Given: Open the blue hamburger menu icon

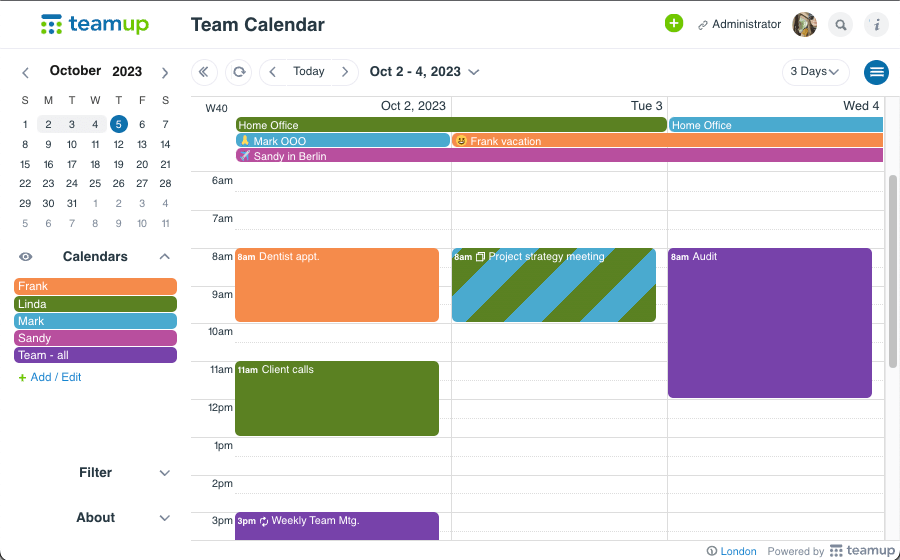Looking at the screenshot, I should tap(877, 72).
